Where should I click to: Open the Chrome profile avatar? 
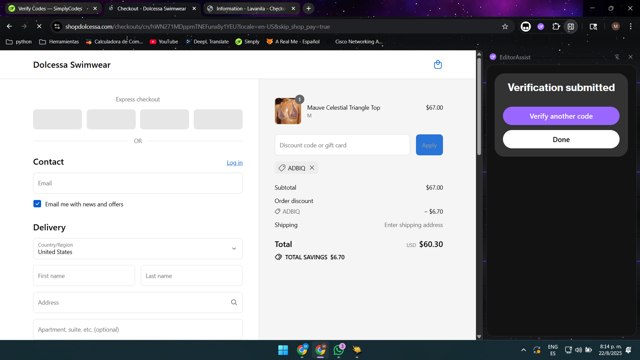pos(616,27)
